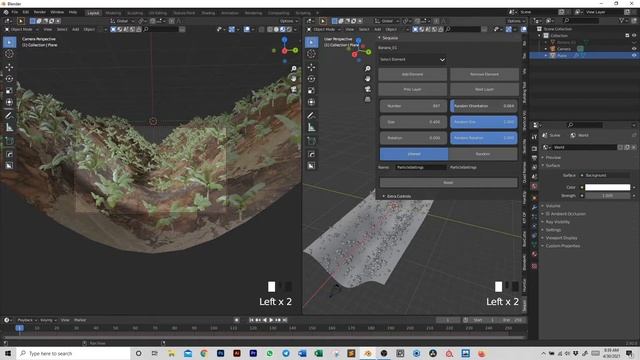This screenshot has height=360, width=640.
Task: Open the Render menu
Action: [40, 12]
